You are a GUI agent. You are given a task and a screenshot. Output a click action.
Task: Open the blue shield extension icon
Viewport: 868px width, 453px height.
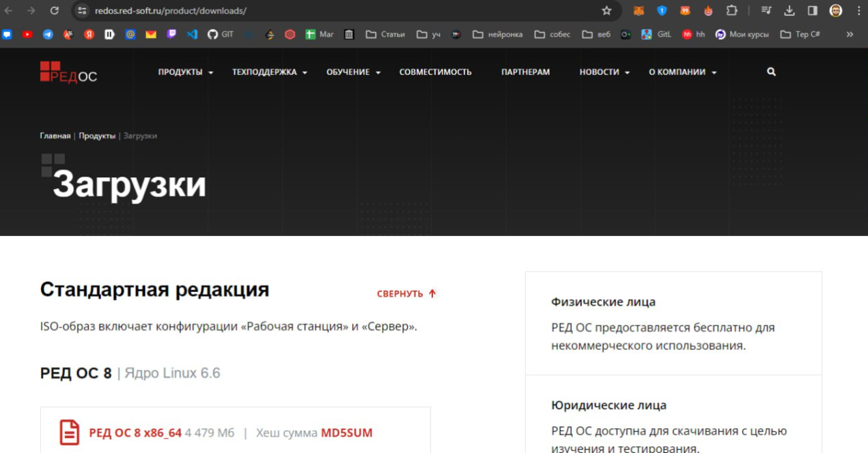(x=662, y=11)
